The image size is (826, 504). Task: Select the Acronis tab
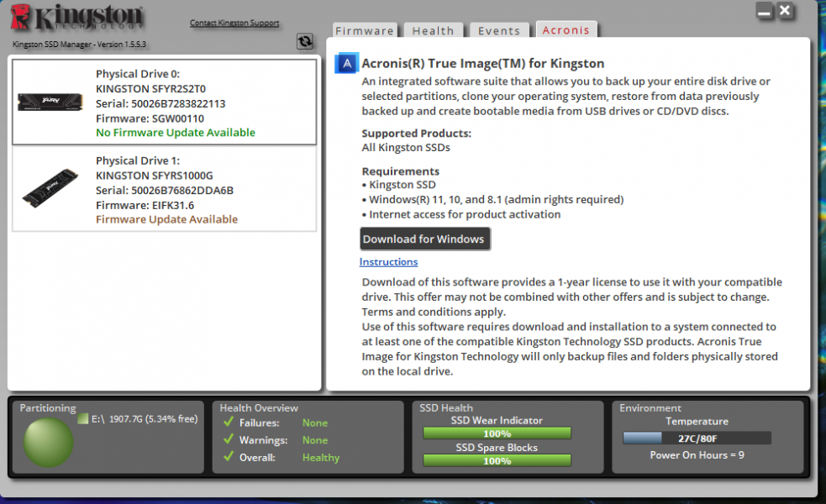pos(566,29)
